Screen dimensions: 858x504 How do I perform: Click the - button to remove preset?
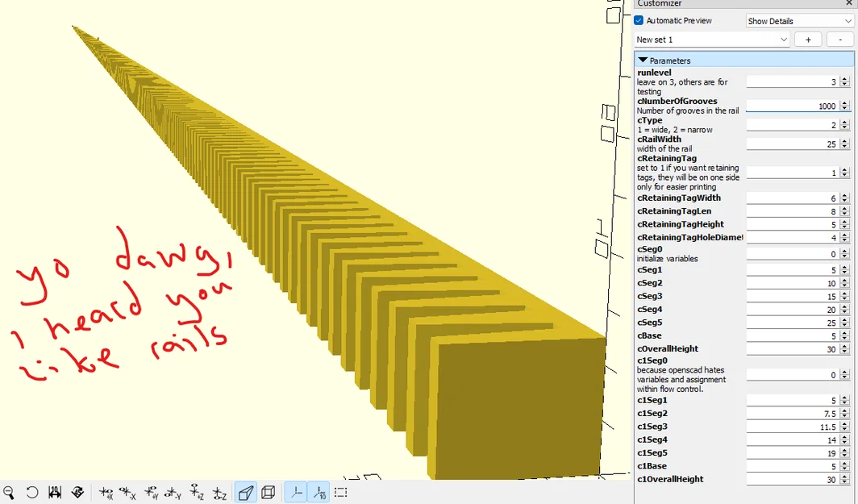(839, 39)
